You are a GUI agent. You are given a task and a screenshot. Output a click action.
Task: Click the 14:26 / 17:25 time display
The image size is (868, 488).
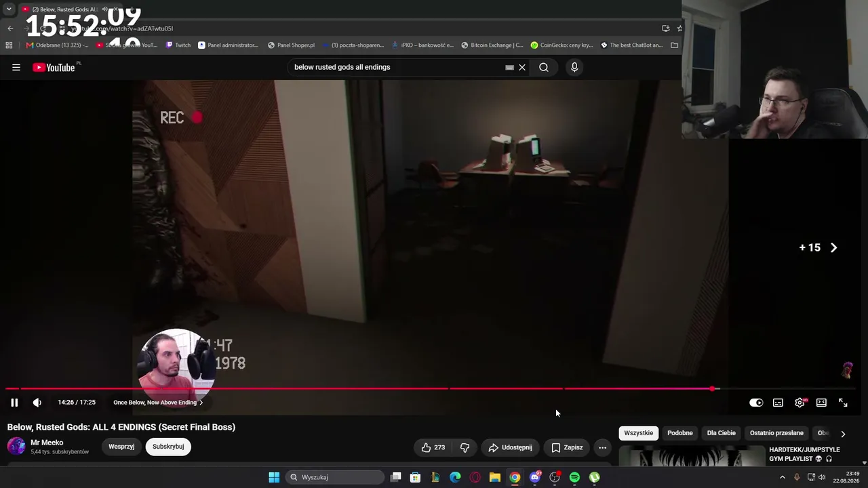[x=77, y=403]
